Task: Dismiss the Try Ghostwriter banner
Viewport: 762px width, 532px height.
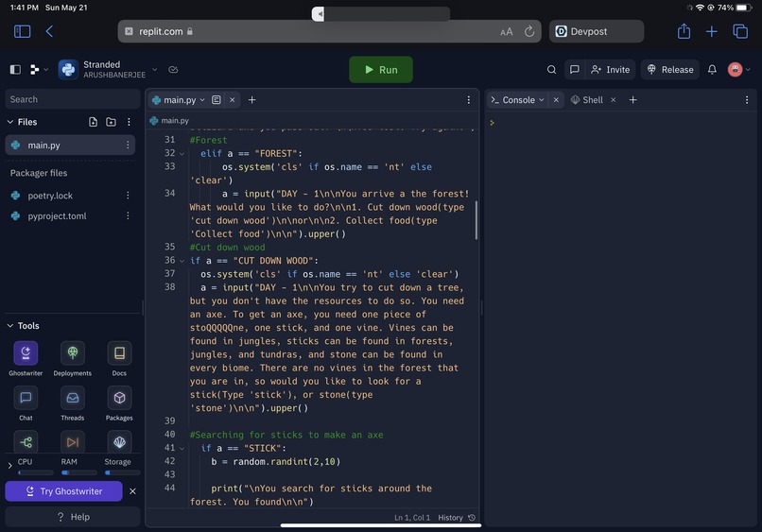Action: (x=132, y=491)
